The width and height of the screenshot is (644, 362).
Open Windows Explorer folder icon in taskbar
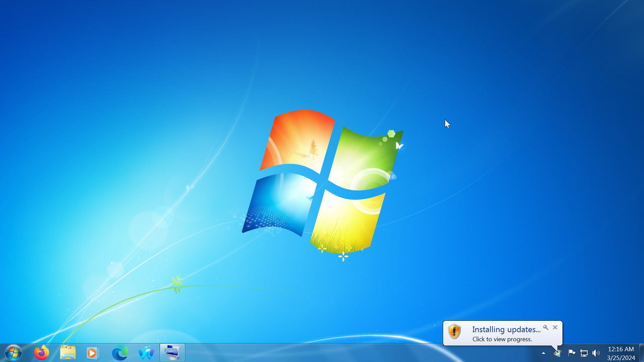point(68,353)
